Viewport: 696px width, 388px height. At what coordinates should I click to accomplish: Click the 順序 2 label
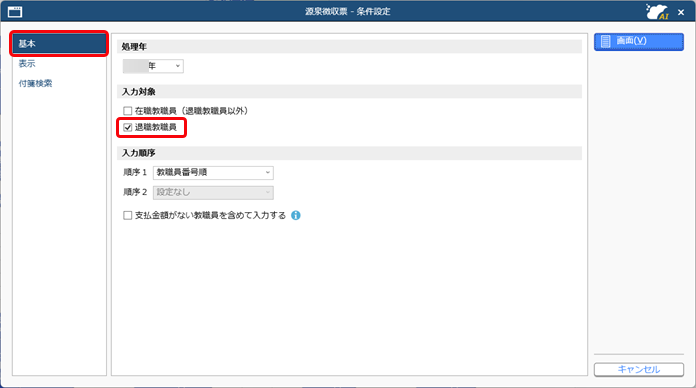134,192
